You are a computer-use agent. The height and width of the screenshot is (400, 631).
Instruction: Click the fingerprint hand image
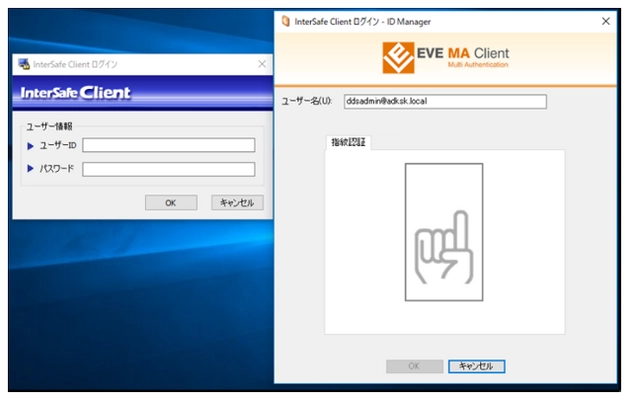coord(444,232)
